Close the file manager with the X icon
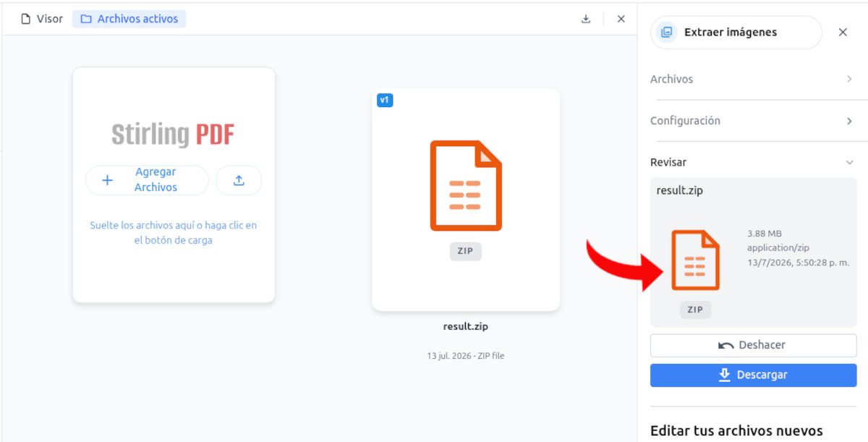 click(x=621, y=20)
